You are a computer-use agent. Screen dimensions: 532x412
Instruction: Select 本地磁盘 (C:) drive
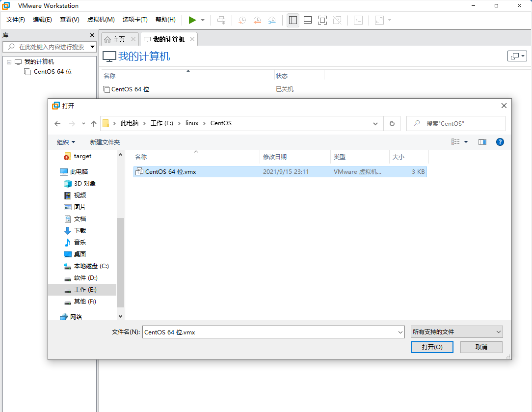86,266
